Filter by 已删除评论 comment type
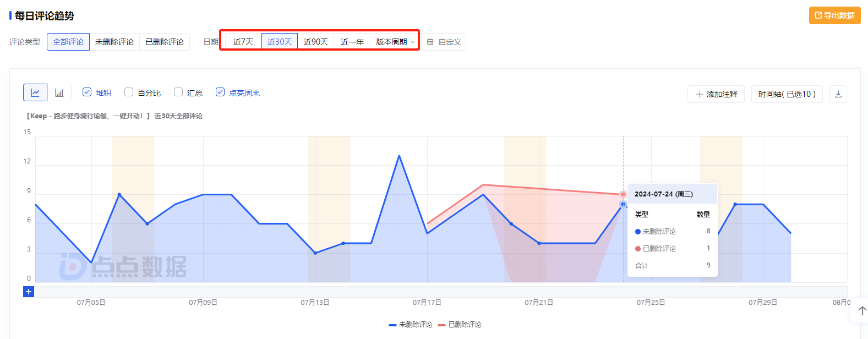 [165, 42]
